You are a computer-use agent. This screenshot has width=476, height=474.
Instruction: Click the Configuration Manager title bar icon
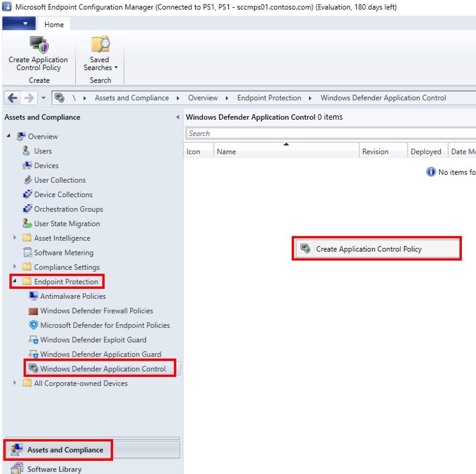click(7, 7)
